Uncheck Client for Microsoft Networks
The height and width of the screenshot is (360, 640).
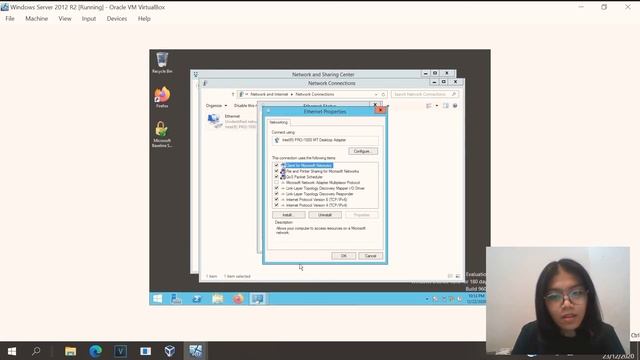pyautogui.click(x=276, y=165)
